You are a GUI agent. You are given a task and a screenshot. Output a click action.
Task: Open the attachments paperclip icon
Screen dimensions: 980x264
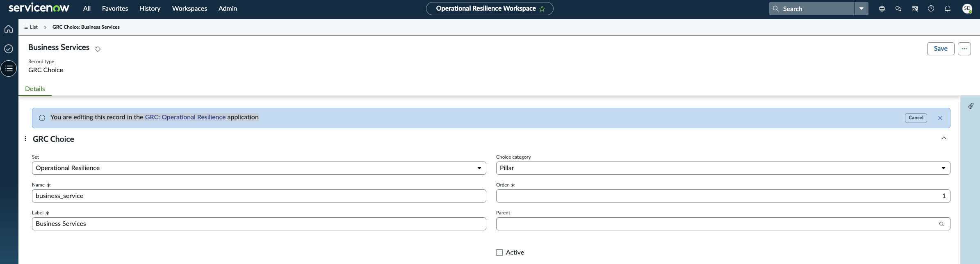[x=971, y=106]
